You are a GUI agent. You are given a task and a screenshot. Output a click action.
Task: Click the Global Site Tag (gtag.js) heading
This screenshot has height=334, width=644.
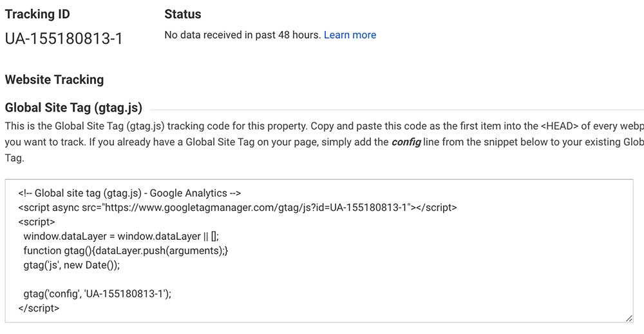click(x=73, y=108)
